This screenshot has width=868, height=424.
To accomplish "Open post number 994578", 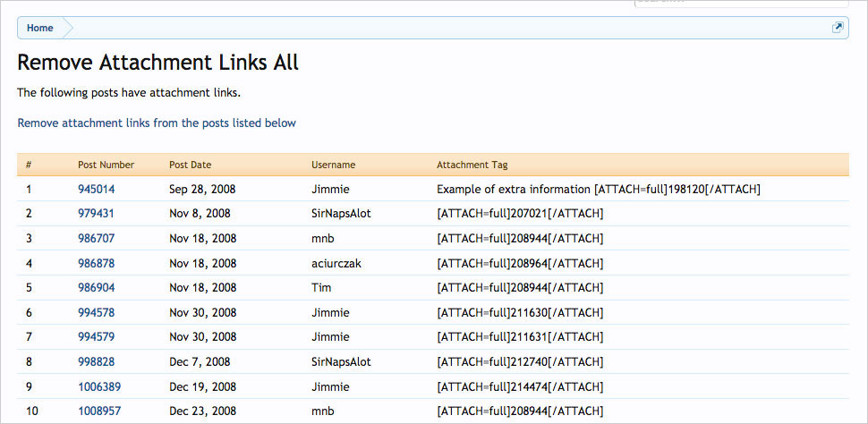I will [96, 313].
